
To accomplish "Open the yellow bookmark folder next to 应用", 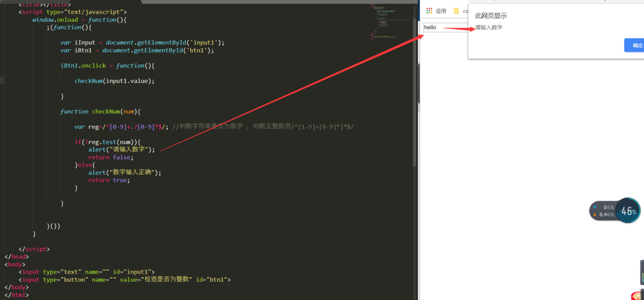I will 457,11.
